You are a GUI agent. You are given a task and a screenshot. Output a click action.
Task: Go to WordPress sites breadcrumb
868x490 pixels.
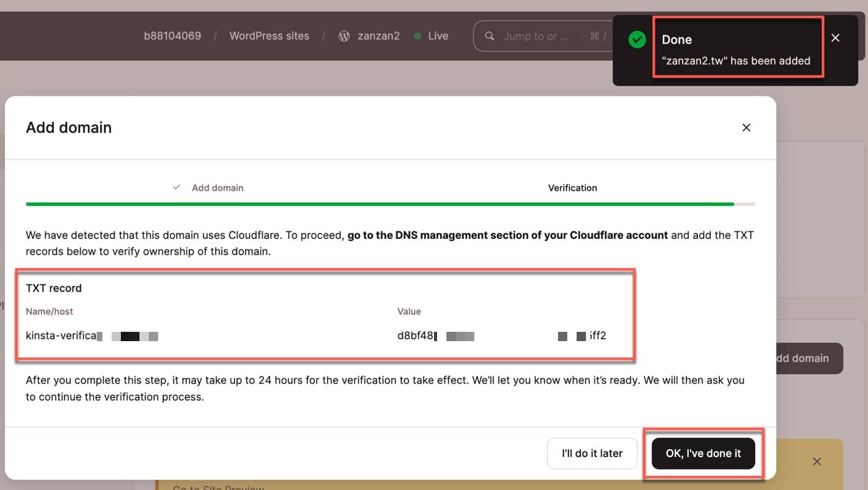[269, 36]
